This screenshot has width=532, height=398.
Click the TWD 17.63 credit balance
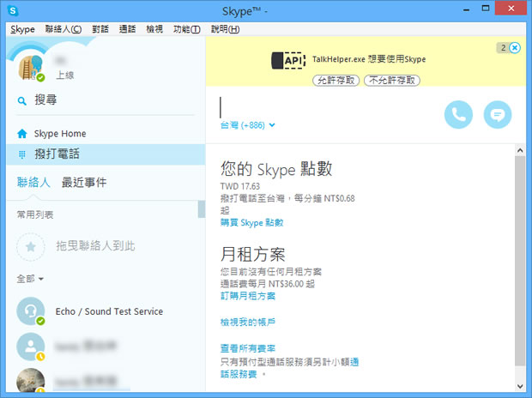240,186
